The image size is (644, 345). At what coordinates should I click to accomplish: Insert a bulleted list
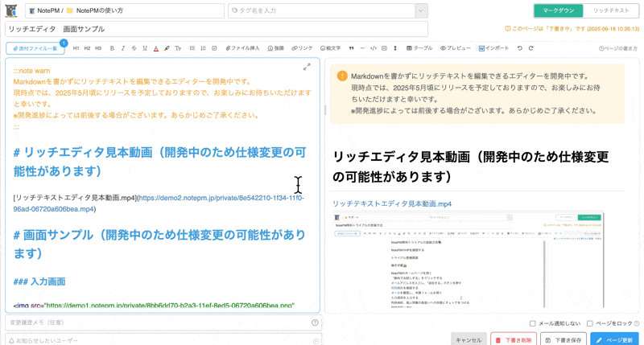pos(192,48)
